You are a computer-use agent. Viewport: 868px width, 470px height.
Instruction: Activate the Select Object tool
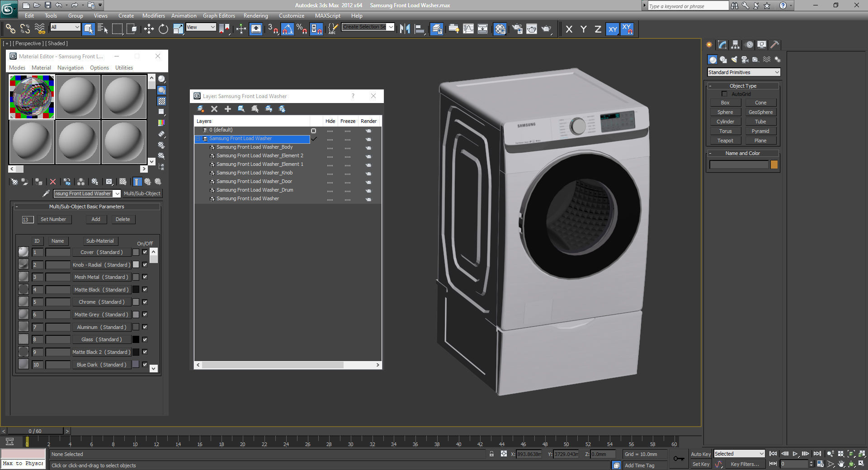click(x=88, y=29)
